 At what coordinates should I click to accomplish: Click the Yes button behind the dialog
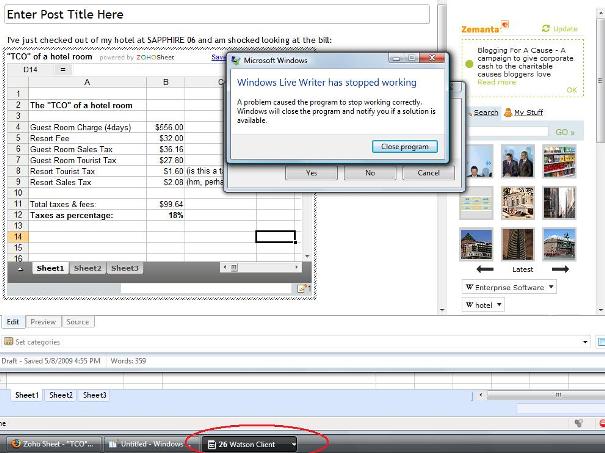[x=311, y=173]
